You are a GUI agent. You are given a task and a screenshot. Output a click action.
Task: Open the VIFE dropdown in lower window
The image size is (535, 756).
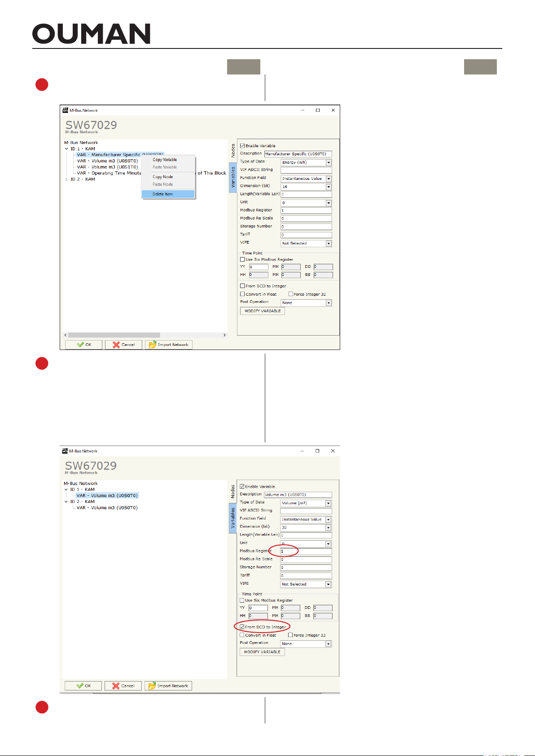[x=328, y=584]
